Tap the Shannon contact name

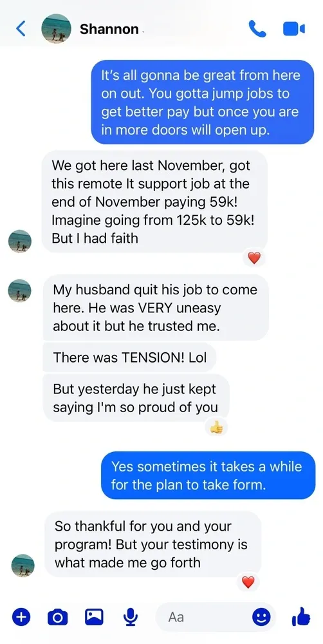click(109, 29)
